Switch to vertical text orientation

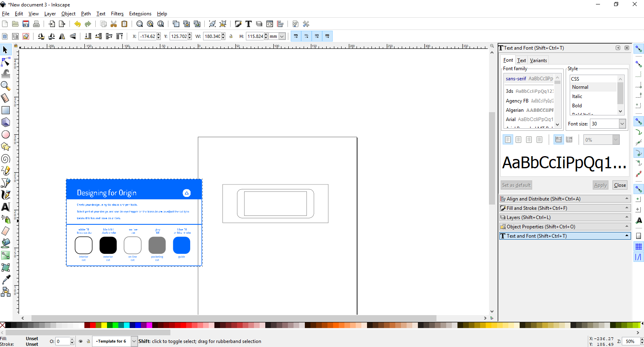(569, 140)
